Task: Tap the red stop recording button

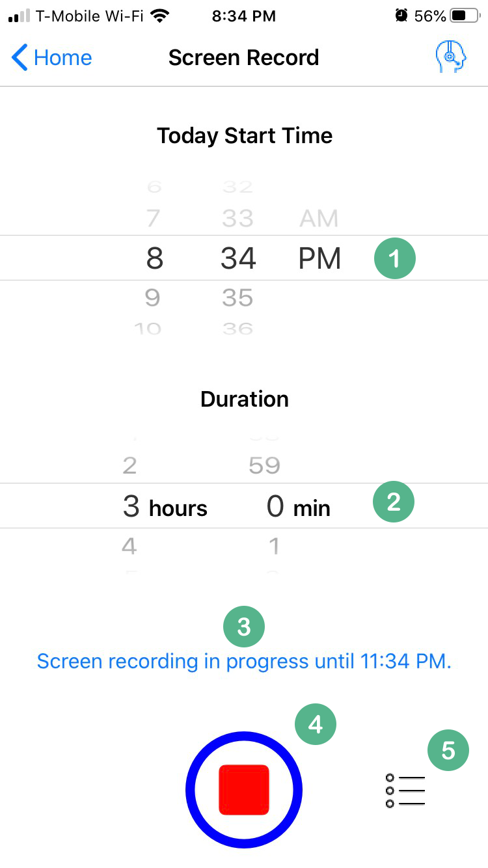Action: [x=244, y=789]
